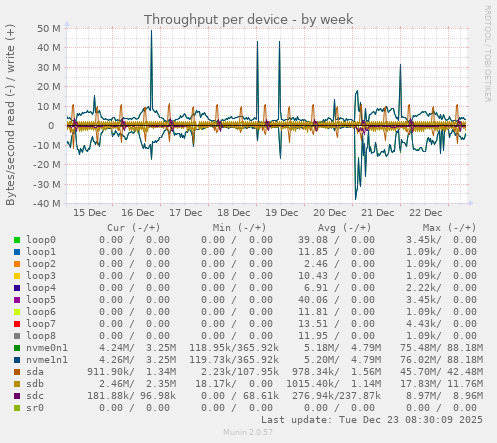This screenshot has width=497, height=443.
Task: Click the '-20 M' y-axis label
Action: [47, 165]
